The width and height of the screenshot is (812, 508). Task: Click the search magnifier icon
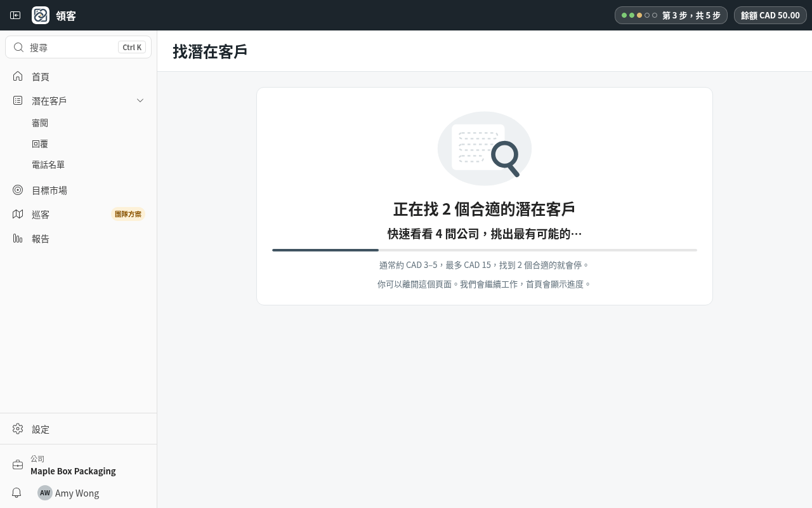tap(18, 47)
